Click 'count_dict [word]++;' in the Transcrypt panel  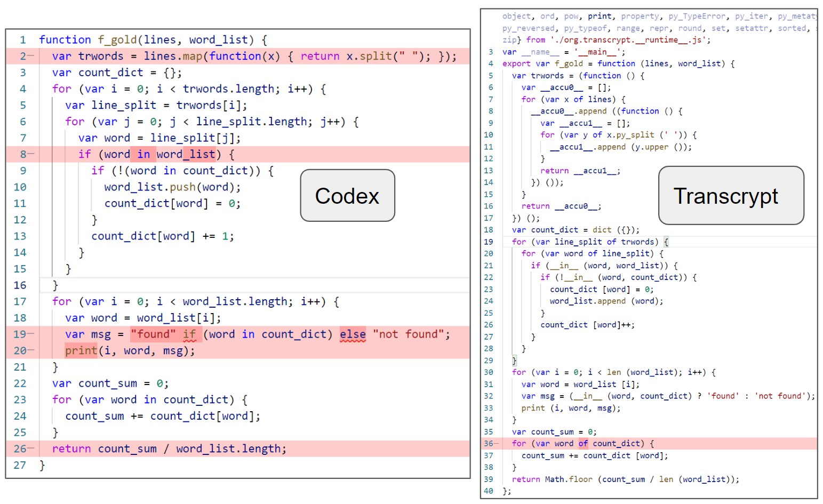coord(588,325)
